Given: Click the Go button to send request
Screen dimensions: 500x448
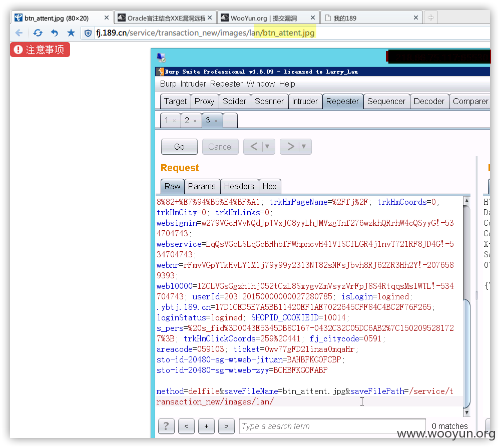Looking at the screenshot, I should pos(179,147).
